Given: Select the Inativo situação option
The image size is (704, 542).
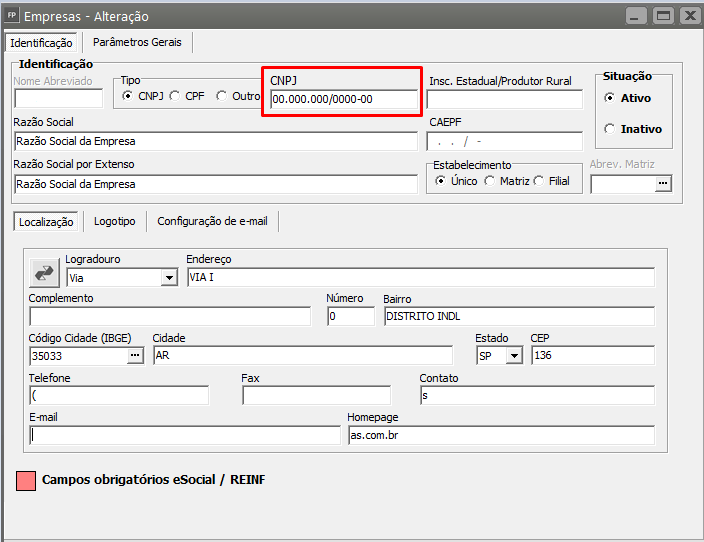Looking at the screenshot, I should coord(610,129).
